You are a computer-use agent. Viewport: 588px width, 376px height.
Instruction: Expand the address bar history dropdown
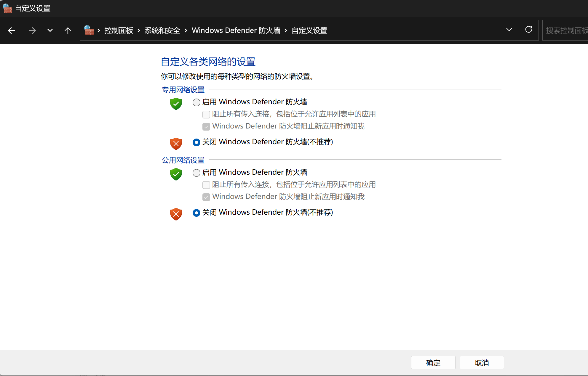point(509,30)
